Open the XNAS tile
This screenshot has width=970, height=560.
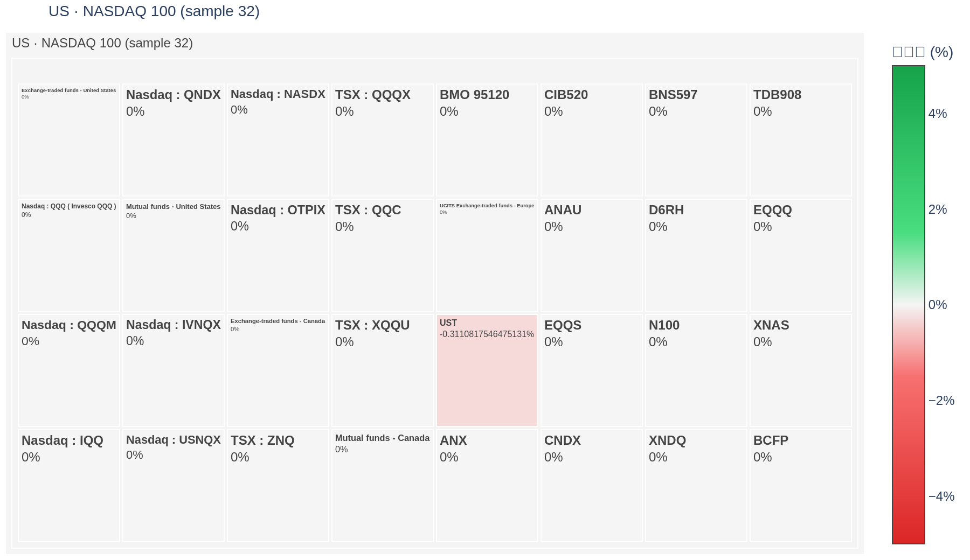(801, 370)
